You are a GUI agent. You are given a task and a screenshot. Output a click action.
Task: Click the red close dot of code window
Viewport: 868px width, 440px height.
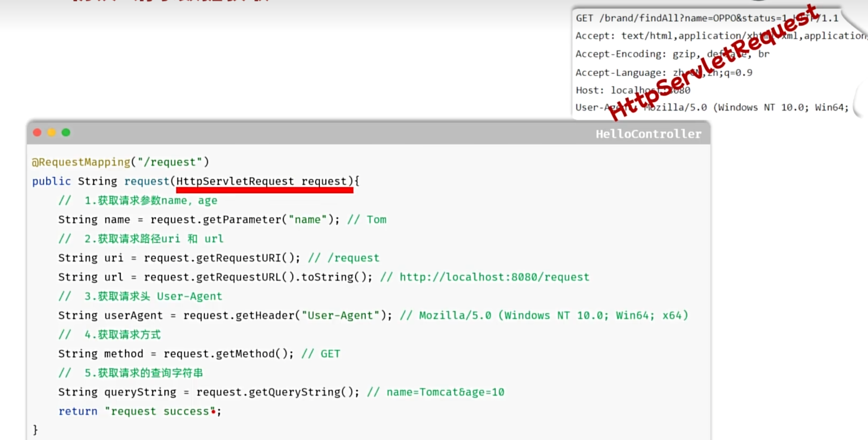[x=37, y=133]
